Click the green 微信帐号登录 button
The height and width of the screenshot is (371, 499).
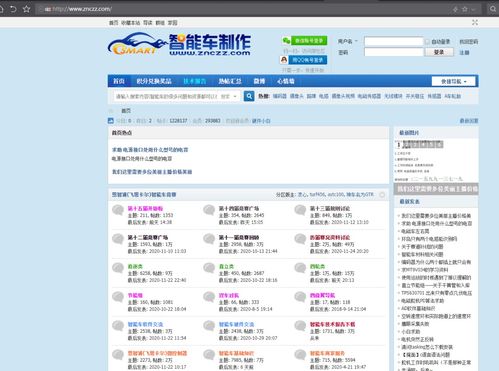pyautogui.click(x=309, y=41)
